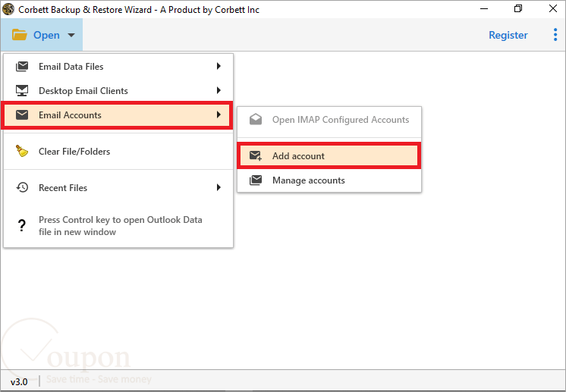Click the yellow folder icon beside Open
Viewport: 566px width, 392px height.
pyautogui.click(x=20, y=35)
